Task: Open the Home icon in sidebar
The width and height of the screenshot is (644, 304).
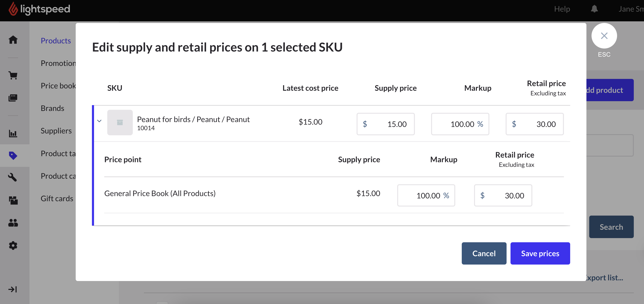Action: (x=13, y=40)
